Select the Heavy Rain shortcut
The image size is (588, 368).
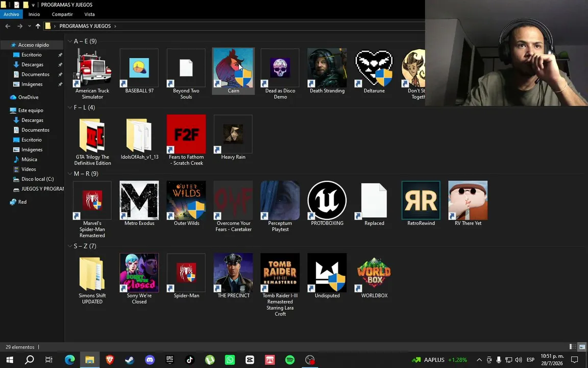pos(233,137)
